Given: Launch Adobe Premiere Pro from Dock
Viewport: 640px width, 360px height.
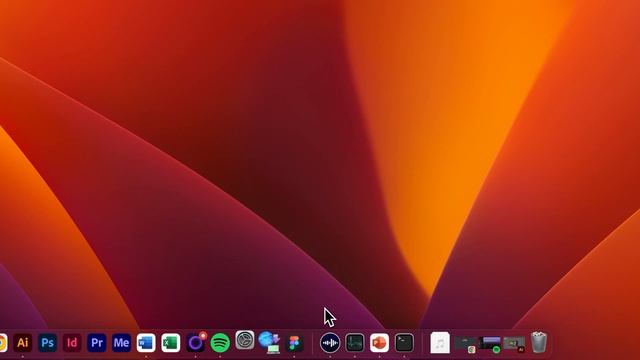Looking at the screenshot, I should (x=97, y=342).
